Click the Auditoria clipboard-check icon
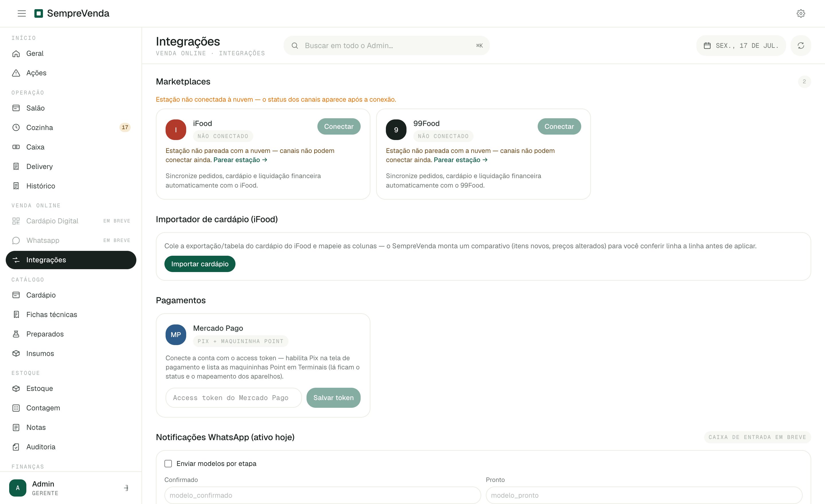The width and height of the screenshot is (825, 504). pyautogui.click(x=16, y=447)
